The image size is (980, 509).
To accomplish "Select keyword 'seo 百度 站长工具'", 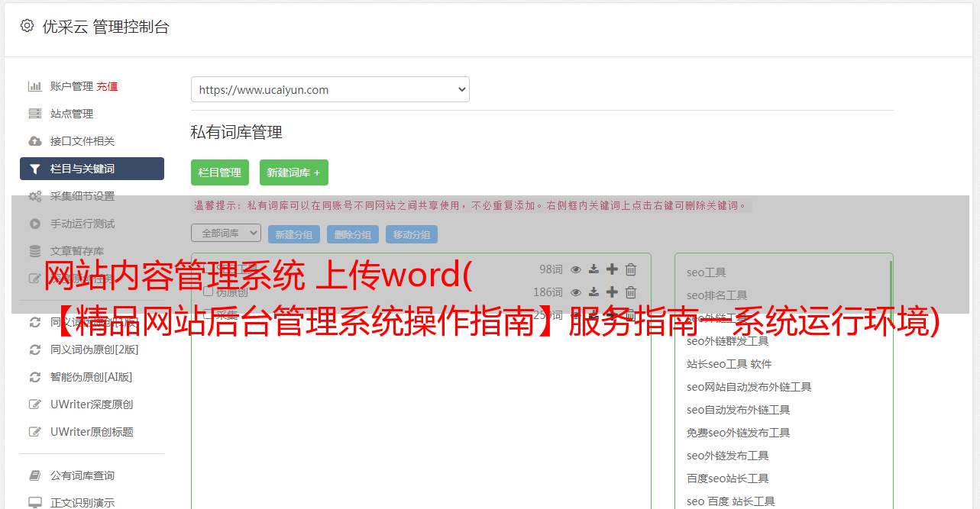I will [x=731, y=501].
